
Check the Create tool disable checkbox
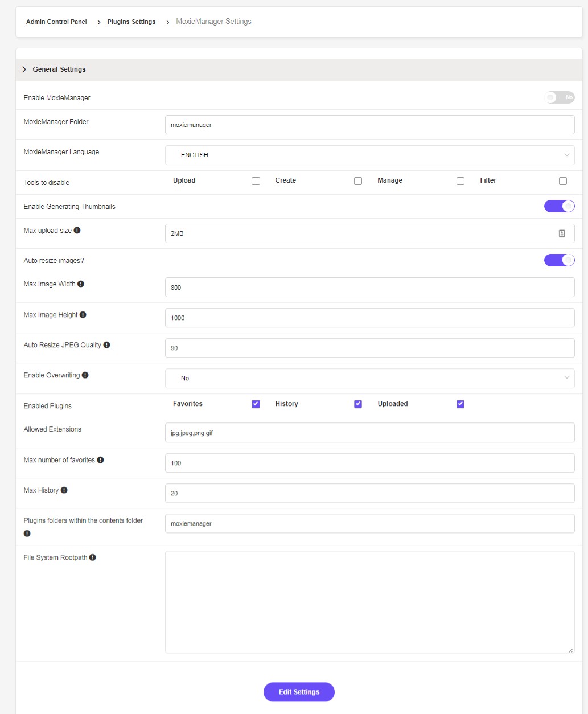tap(358, 181)
